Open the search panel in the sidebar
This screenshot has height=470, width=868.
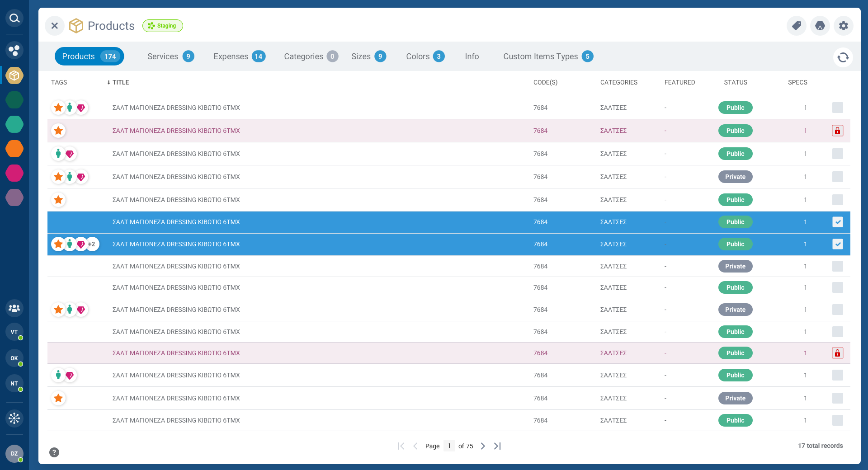coord(14,18)
